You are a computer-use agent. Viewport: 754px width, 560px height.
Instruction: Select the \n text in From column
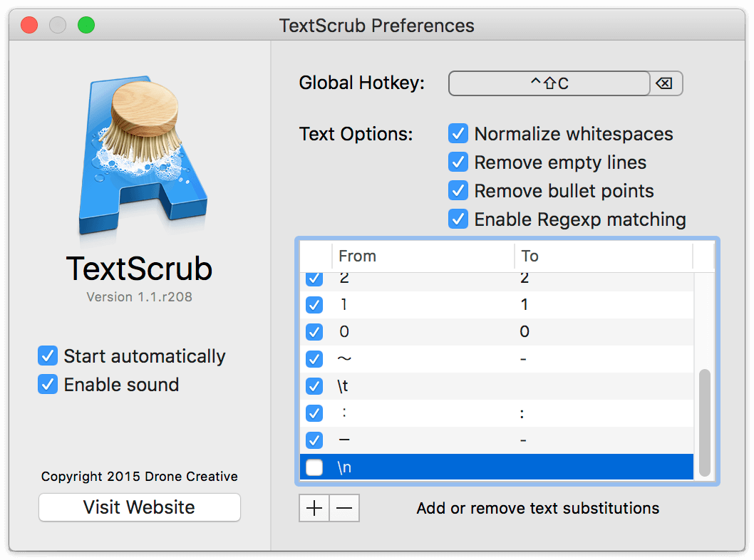click(344, 467)
